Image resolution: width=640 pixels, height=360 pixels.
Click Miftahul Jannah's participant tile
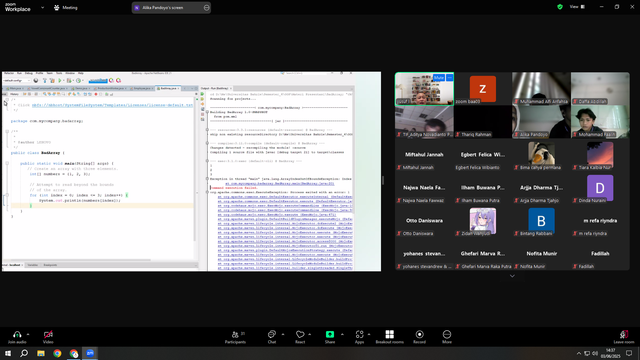tap(424, 155)
